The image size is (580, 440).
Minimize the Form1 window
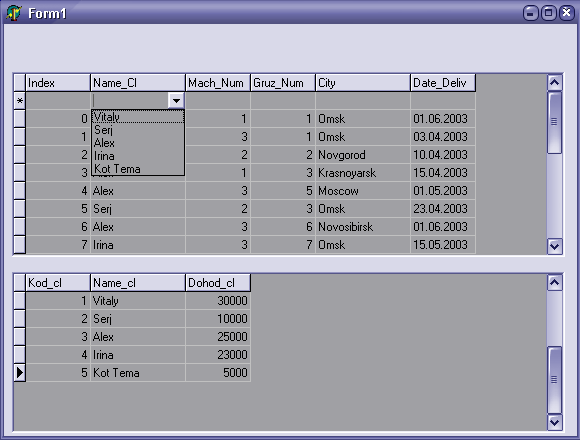530,13
